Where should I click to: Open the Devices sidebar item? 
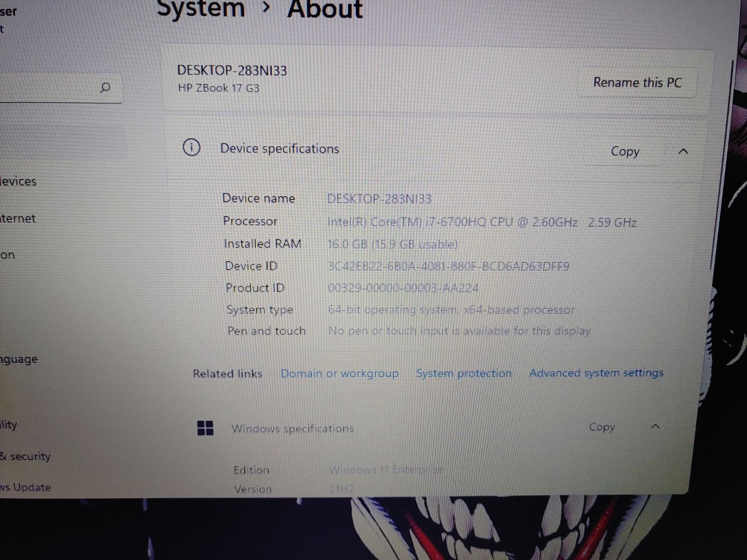pyautogui.click(x=18, y=181)
